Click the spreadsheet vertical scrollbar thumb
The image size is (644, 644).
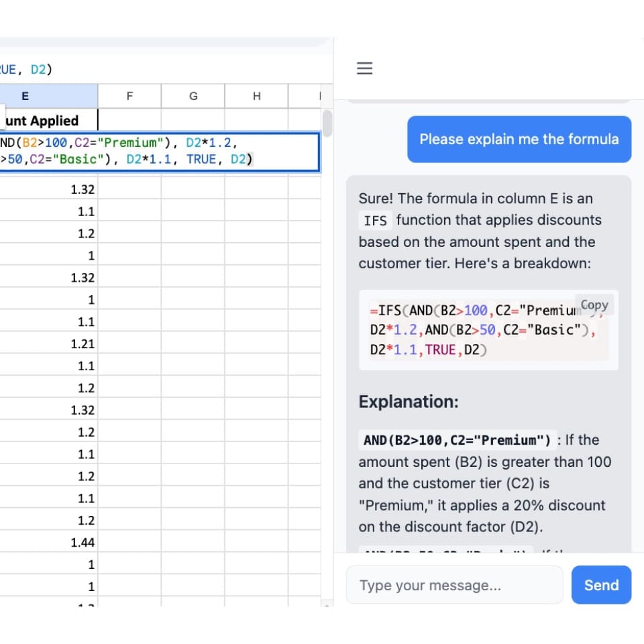327,123
